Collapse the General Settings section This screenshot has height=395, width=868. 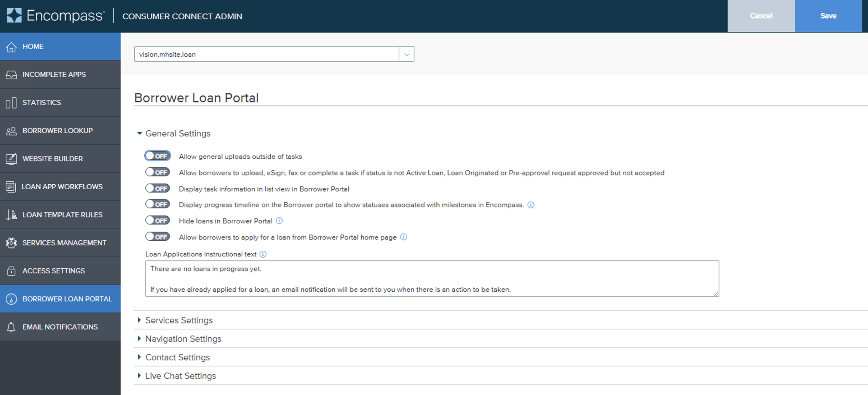(178, 134)
